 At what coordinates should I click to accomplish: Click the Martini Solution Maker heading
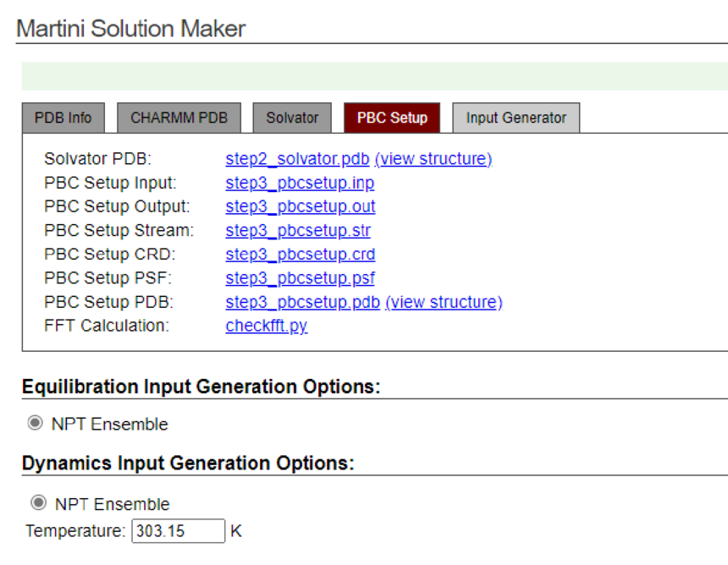point(131,28)
